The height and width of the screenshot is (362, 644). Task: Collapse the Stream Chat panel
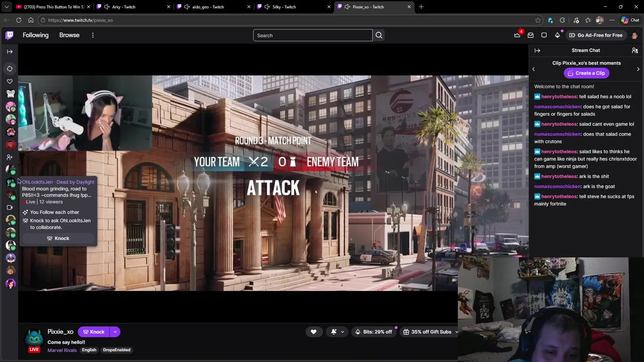(x=537, y=50)
